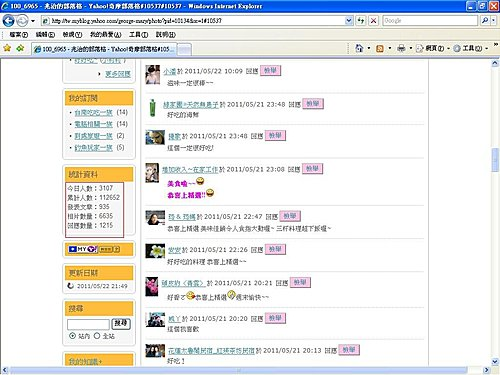Click the Google search box
Image resolution: width=500 pixels, height=375 pixels.
click(430, 21)
